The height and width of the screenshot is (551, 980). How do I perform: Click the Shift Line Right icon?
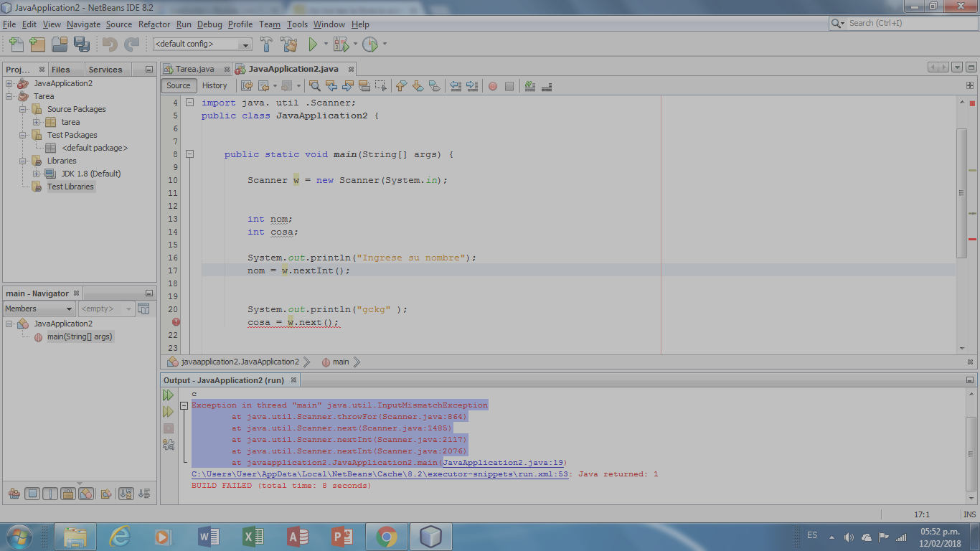click(471, 86)
